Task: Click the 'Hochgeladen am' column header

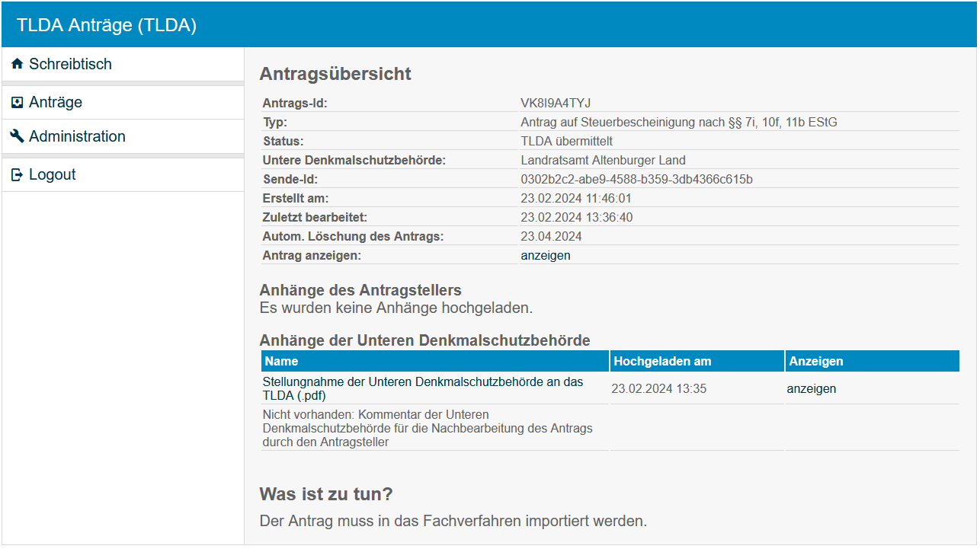Action: [x=662, y=361]
